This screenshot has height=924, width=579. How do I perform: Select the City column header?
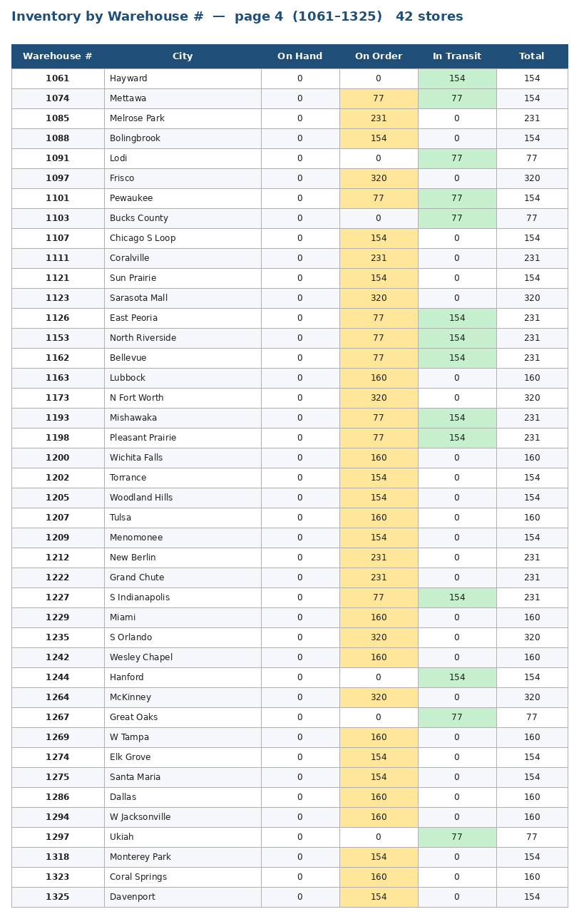(183, 56)
